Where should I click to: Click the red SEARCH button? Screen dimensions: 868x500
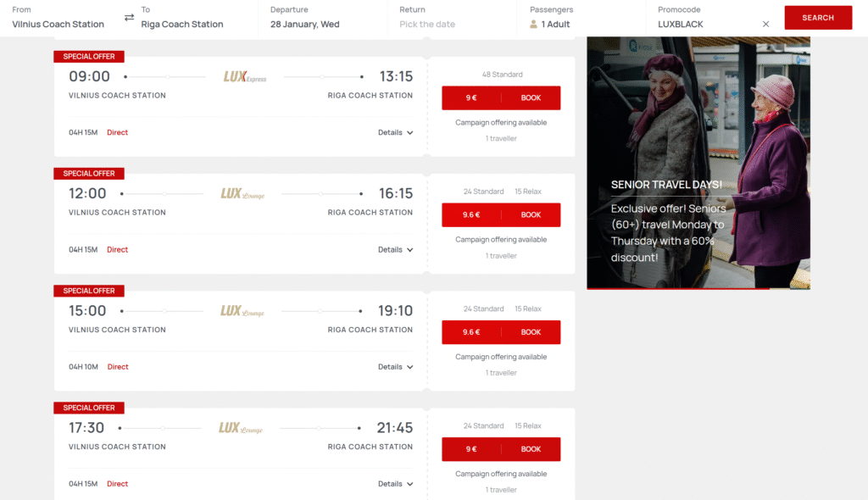click(817, 16)
